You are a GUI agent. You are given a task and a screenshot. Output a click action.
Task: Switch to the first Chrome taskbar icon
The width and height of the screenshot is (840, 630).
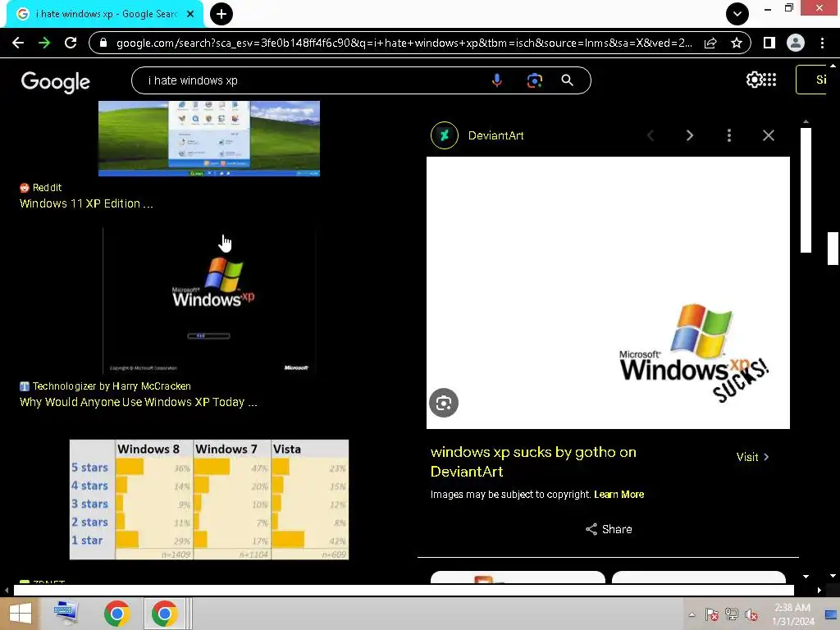tap(116, 614)
